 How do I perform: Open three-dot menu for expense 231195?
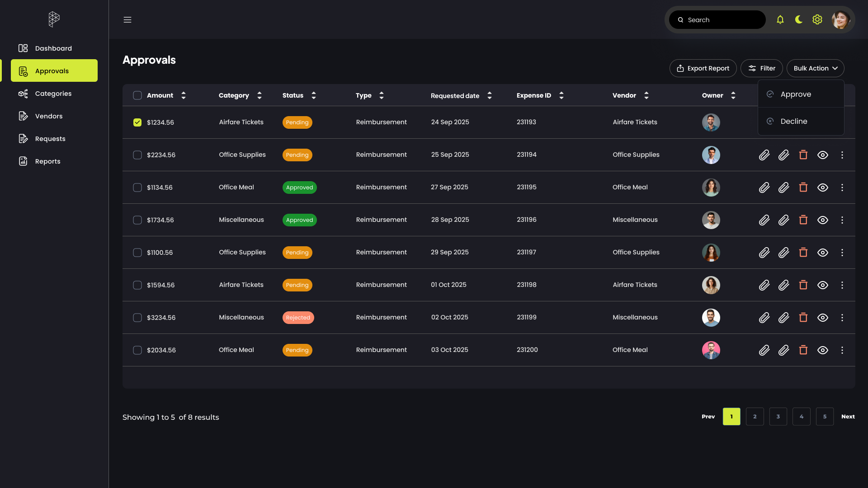tap(842, 188)
